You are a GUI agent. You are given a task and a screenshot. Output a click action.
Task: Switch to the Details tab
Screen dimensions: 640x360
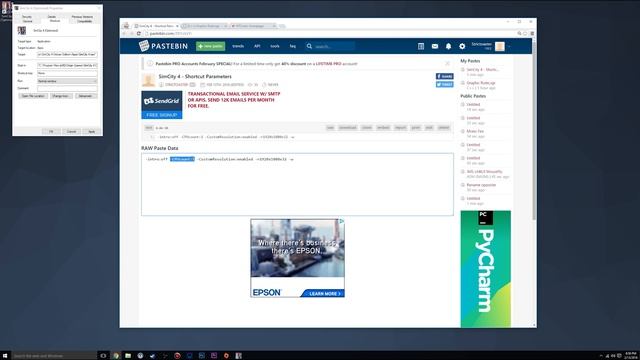pos(52,17)
